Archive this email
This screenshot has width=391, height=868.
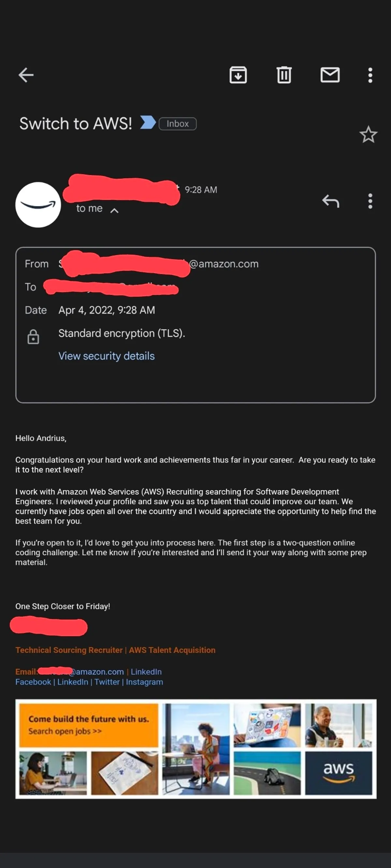(238, 75)
